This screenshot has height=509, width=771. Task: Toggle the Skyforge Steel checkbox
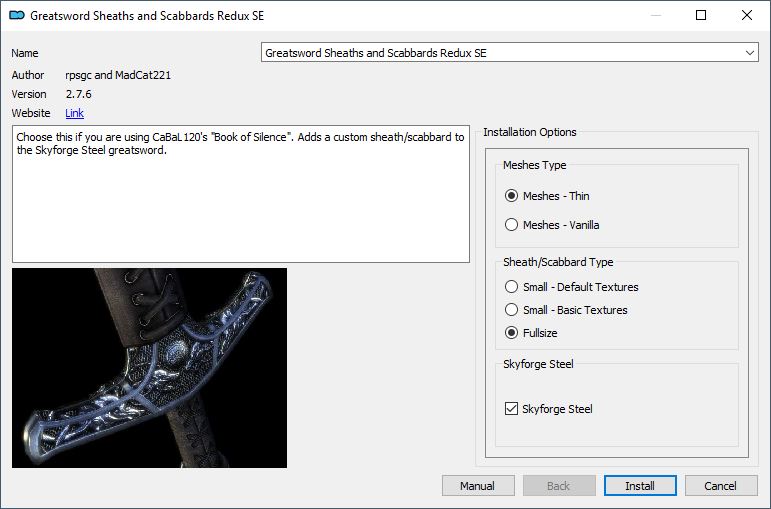pos(511,409)
